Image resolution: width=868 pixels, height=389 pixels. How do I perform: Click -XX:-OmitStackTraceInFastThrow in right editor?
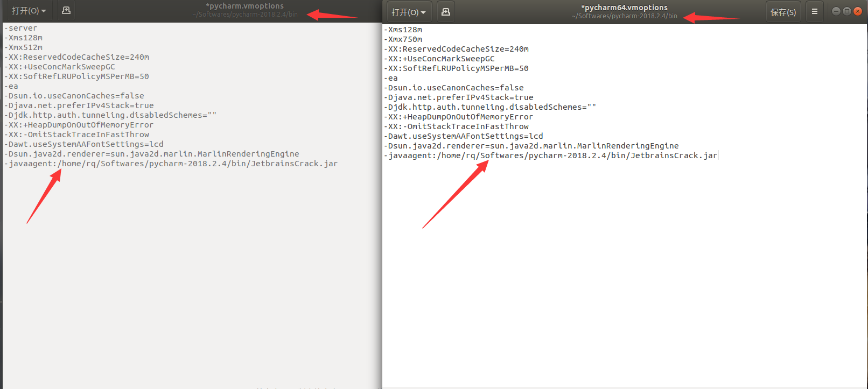point(456,126)
